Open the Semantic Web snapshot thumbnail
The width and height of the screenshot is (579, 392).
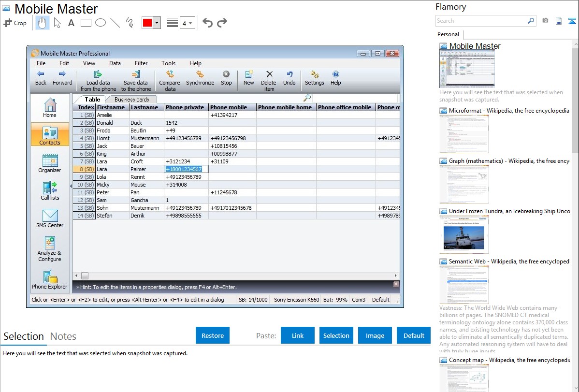pyautogui.click(x=464, y=284)
